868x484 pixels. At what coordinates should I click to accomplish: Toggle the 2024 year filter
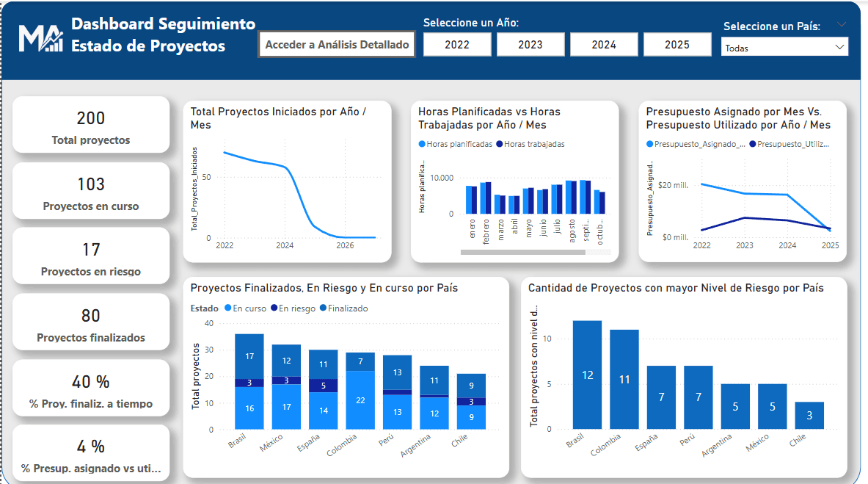pyautogui.click(x=603, y=45)
